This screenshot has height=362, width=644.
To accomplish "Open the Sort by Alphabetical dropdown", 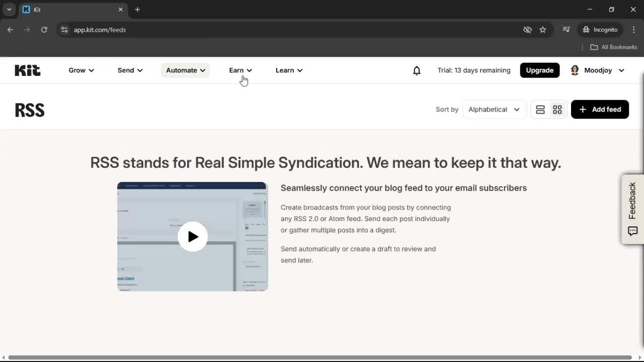I will tap(494, 110).
